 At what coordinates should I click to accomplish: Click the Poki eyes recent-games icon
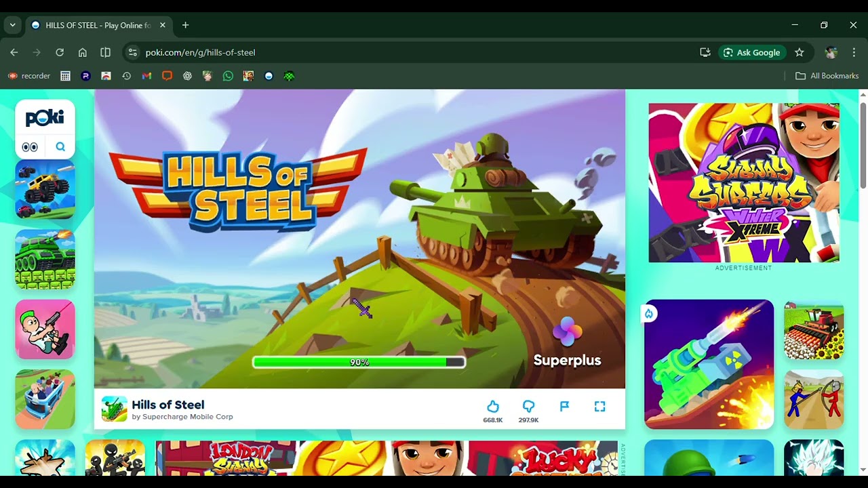[x=30, y=146]
